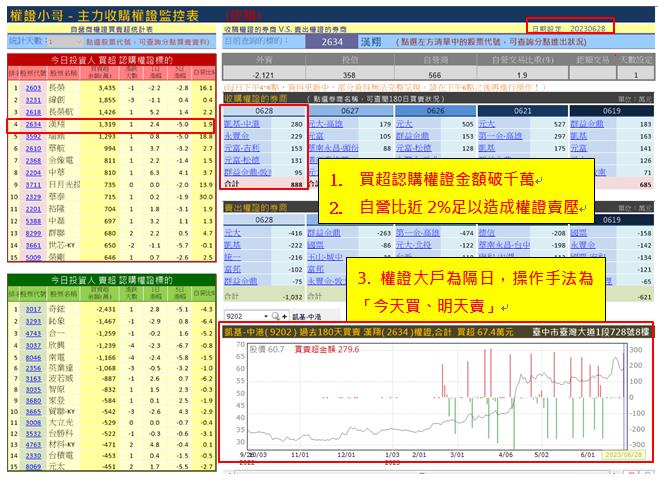
Task: Open broker link 凱基 with value 175
Action: tap(487, 148)
